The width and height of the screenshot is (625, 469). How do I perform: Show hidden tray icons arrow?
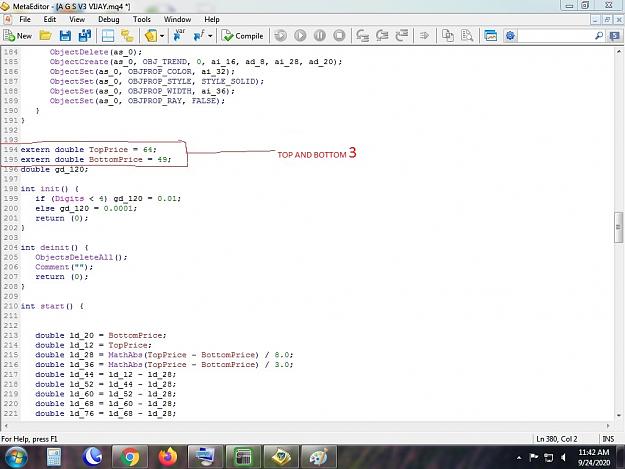click(519, 457)
